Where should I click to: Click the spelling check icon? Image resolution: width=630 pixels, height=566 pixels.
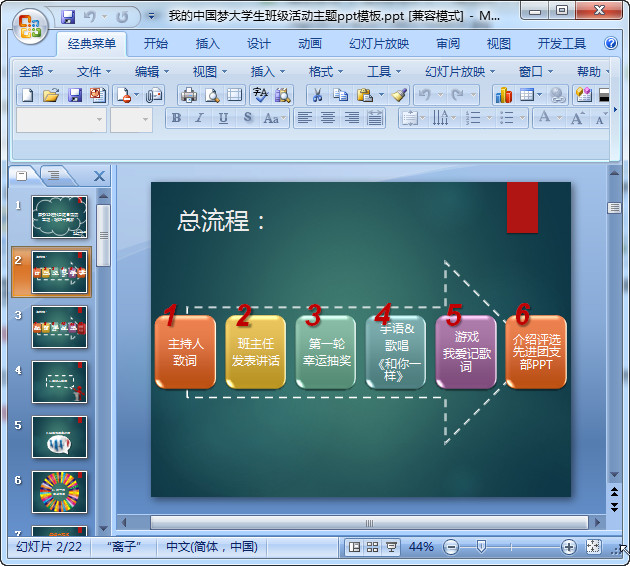coord(260,95)
